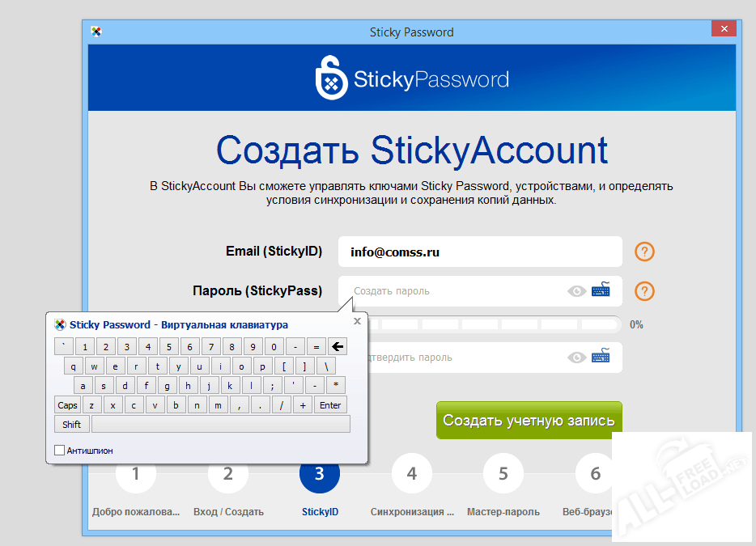Go to step 4 Синхронизация
The width and height of the screenshot is (756, 546).
412,474
